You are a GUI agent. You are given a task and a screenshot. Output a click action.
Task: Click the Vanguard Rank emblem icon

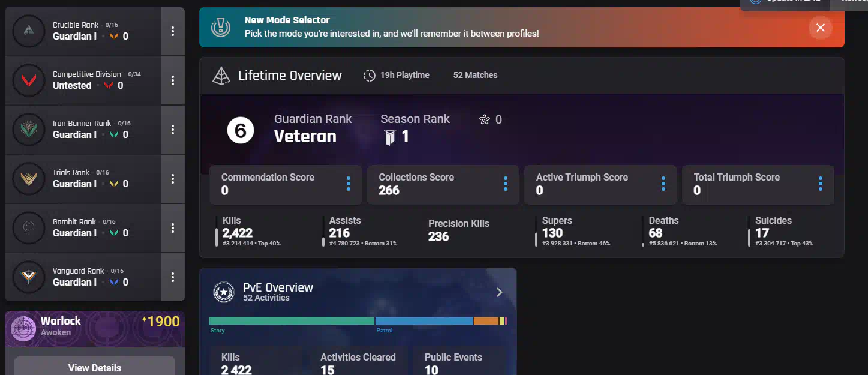tap(29, 277)
